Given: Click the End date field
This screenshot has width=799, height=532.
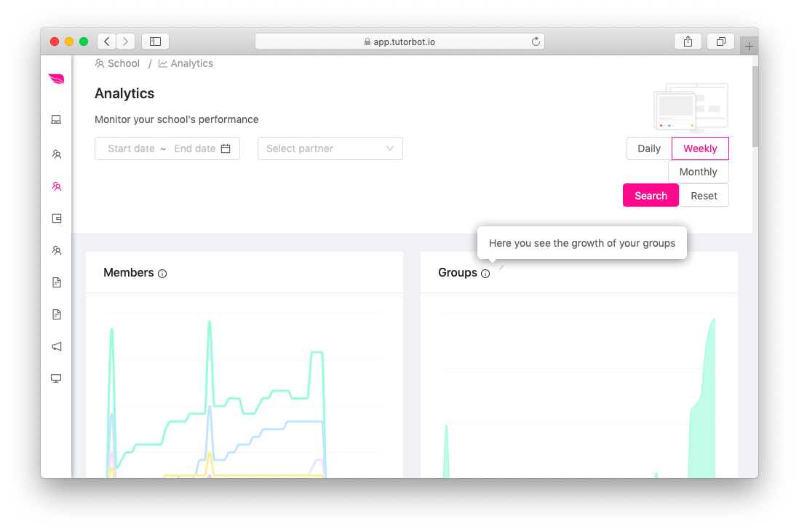Looking at the screenshot, I should point(194,148).
